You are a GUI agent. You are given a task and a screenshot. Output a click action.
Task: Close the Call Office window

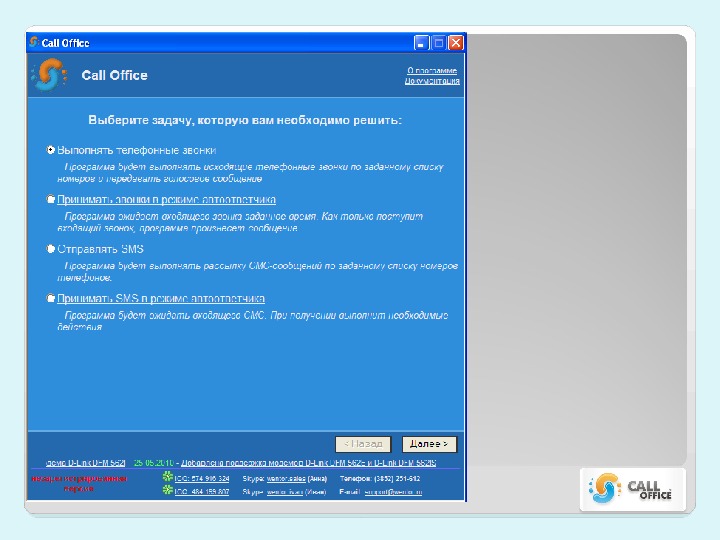[x=456, y=43]
